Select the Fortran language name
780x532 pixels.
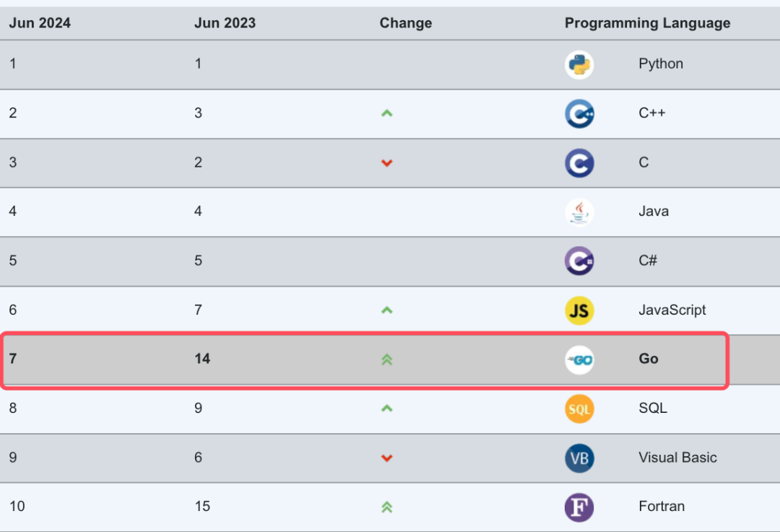662,506
